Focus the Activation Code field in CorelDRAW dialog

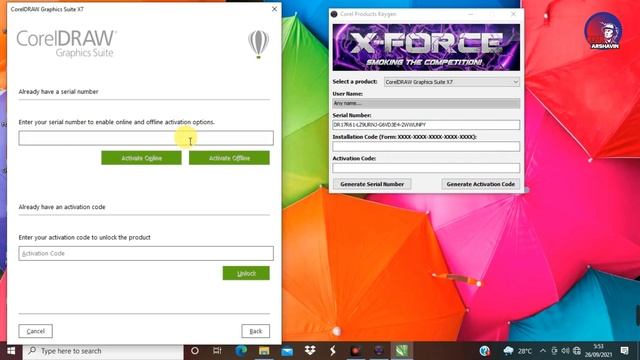coord(146,253)
